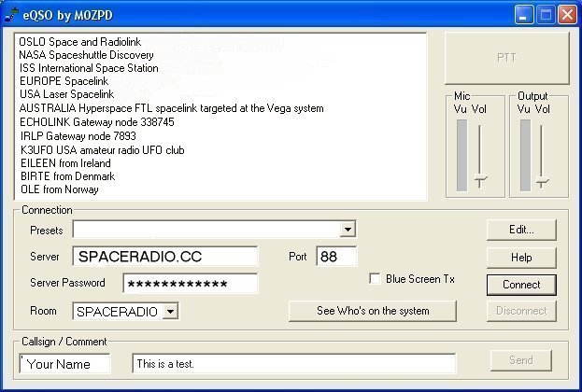Open the Help button
Viewport: 582px width, 392px height.
click(x=521, y=257)
